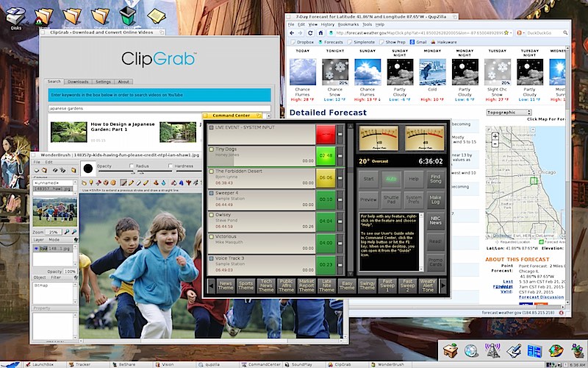The width and height of the screenshot is (588, 368).
Task: Toggle the LIVE EVENT - SYSTEM INPUT checkbox
Action: click(x=212, y=127)
